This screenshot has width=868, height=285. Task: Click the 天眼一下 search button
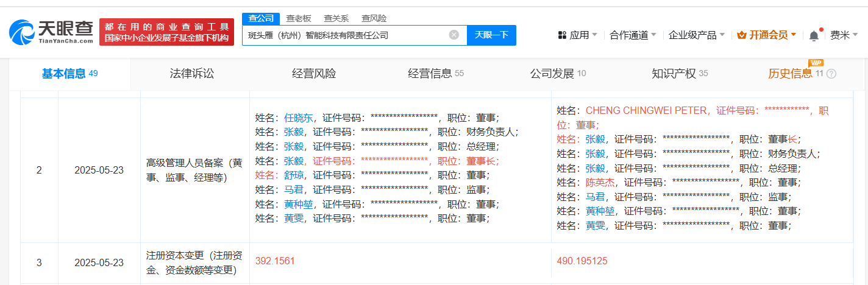point(491,35)
